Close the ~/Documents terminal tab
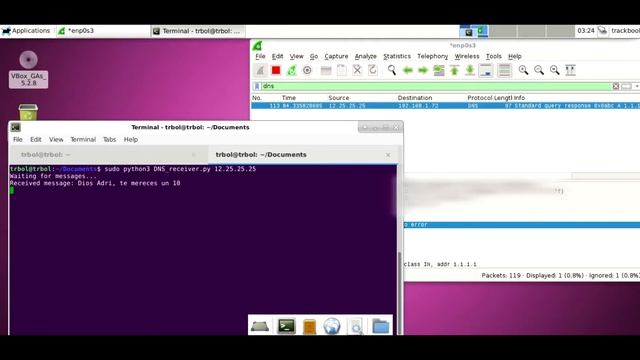640x360 pixels. tap(388, 155)
